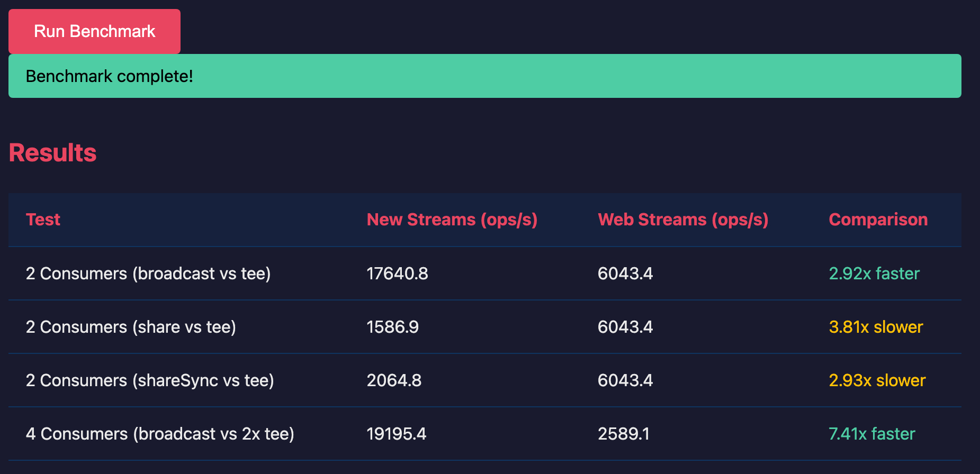Select the Test column header
Image resolution: width=980 pixels, height=474 pixels.
(x=43, y=220)
